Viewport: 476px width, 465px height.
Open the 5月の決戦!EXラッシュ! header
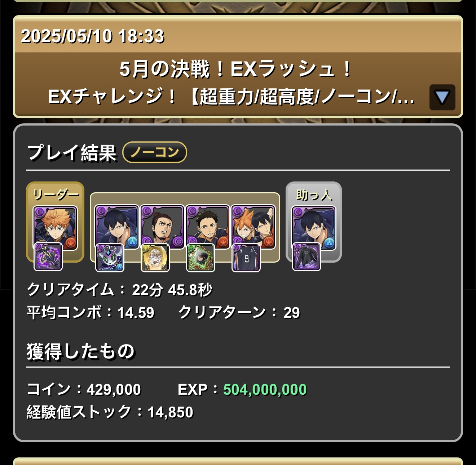[x=236, y=69]
